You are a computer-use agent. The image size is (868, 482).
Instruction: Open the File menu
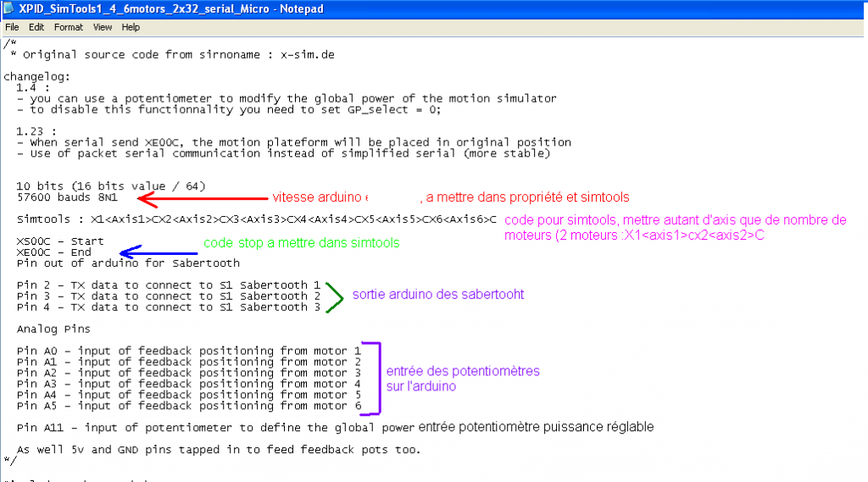coord(12,27)
